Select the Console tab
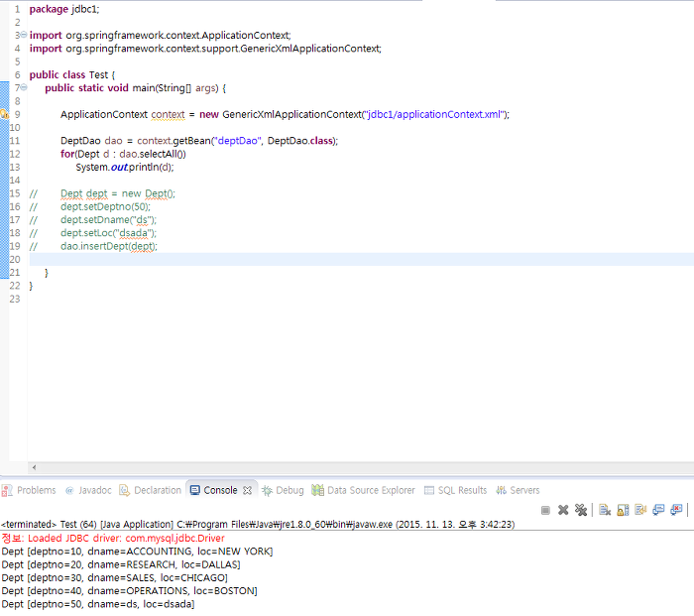694x616 pixels. pos(220,490)
